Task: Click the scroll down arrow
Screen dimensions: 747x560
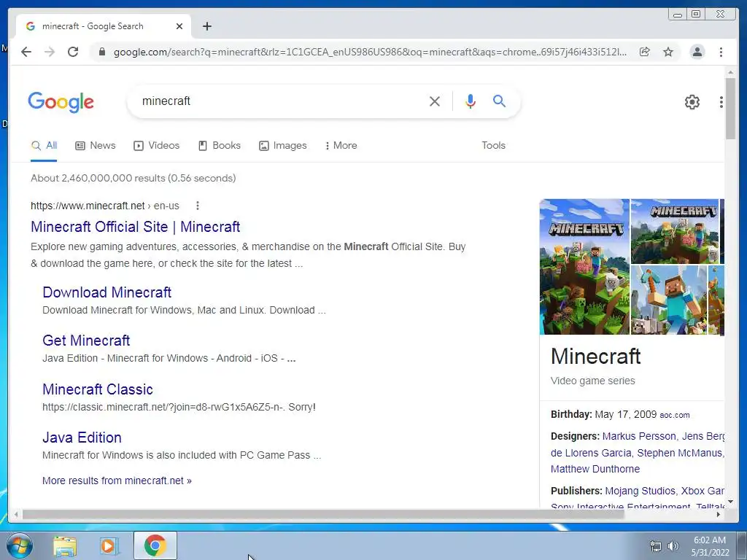Action: tap(730, 502)
